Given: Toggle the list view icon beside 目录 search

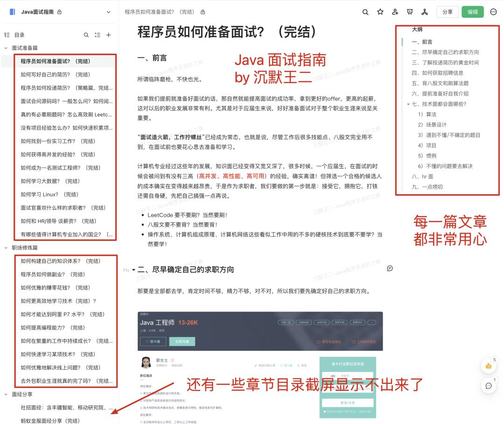Looking at the screenshot, I should [x=98, y=35].
